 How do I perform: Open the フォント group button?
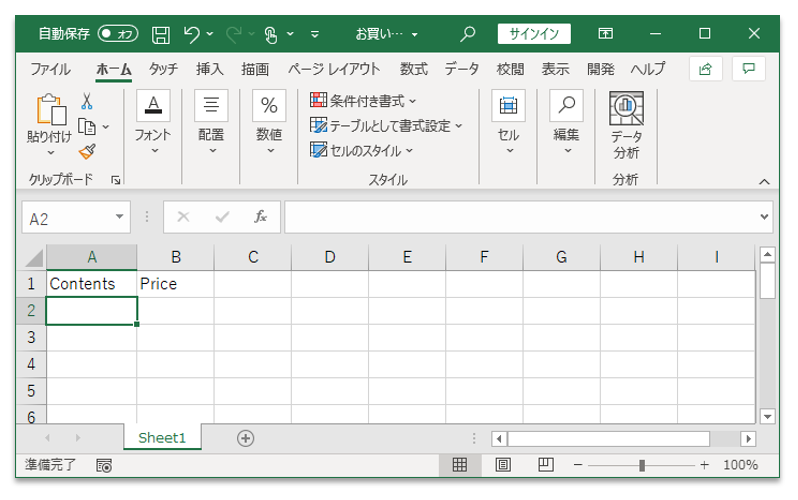click(x=153, y=123)
